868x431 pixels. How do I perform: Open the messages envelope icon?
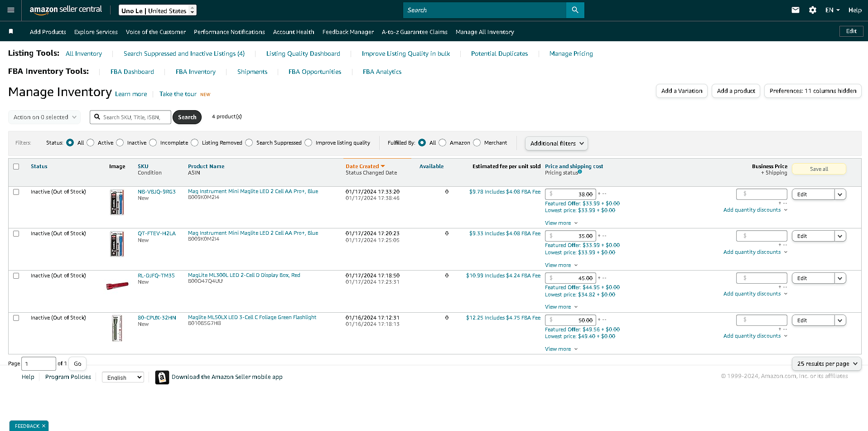795,10
